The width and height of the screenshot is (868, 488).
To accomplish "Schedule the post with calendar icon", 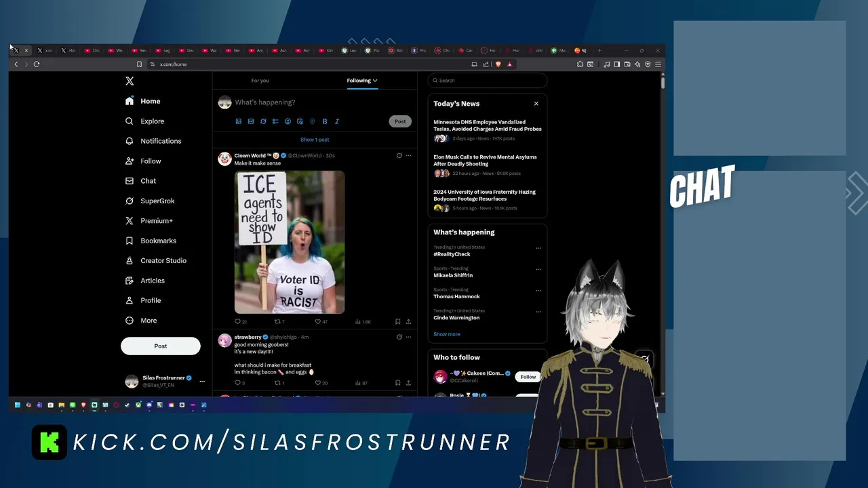I will click(300, 121).
